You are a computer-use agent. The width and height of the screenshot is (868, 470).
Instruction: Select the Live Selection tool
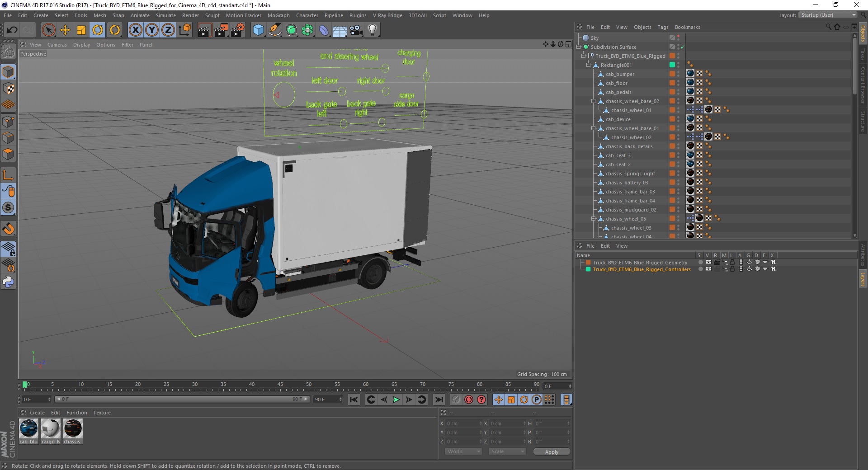tap(48, 30)
